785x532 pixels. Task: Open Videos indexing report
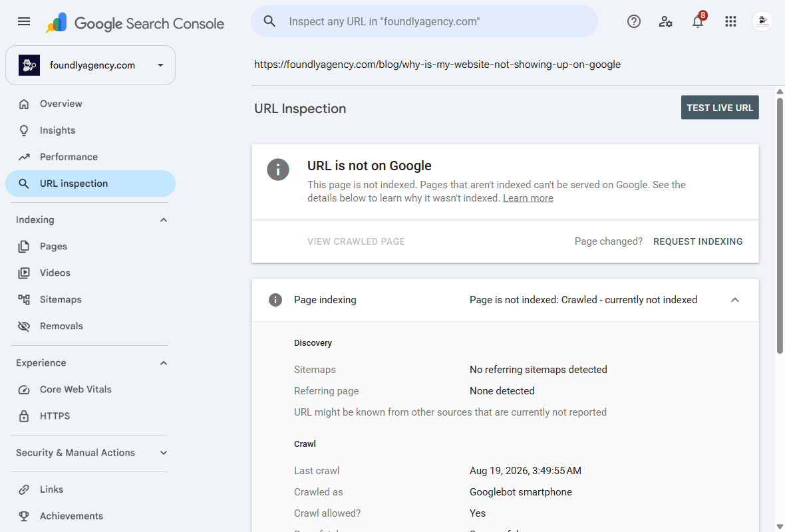point(90,273)
